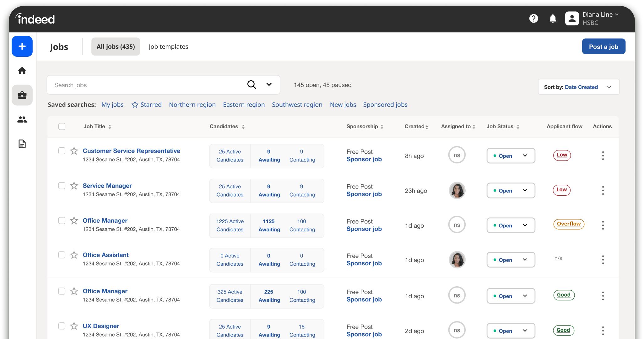Open actions menu for Customer Service Representative

pyautogui.click(x=603, y=156)
